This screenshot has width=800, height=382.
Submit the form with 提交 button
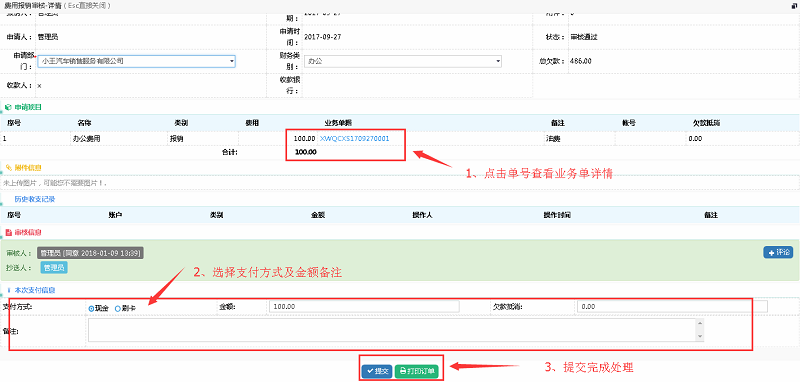coord(377,371)
